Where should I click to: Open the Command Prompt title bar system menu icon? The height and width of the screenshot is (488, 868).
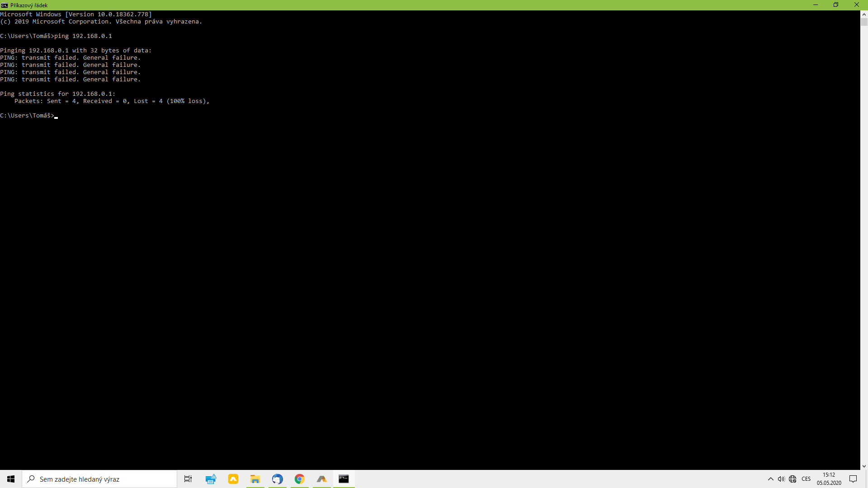coord(5,5)
